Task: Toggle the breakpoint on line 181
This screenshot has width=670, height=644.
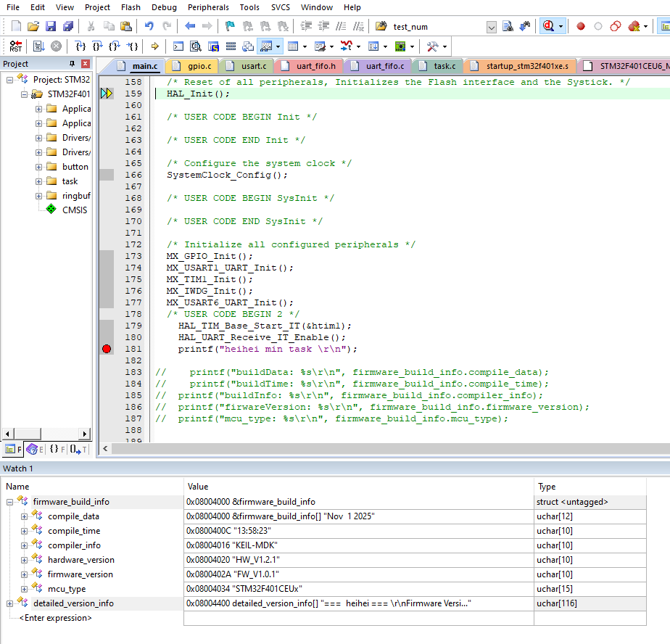Action: tap(107, 349)
